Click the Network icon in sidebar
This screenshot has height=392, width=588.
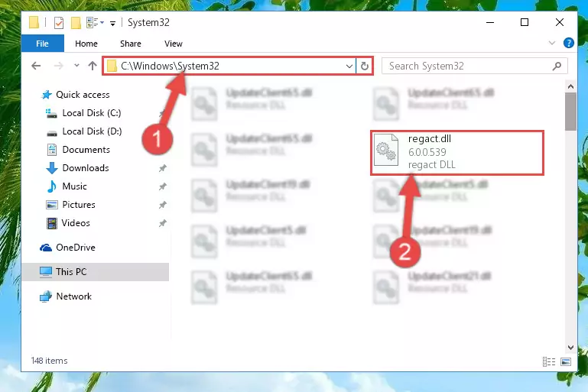point(46,296)
